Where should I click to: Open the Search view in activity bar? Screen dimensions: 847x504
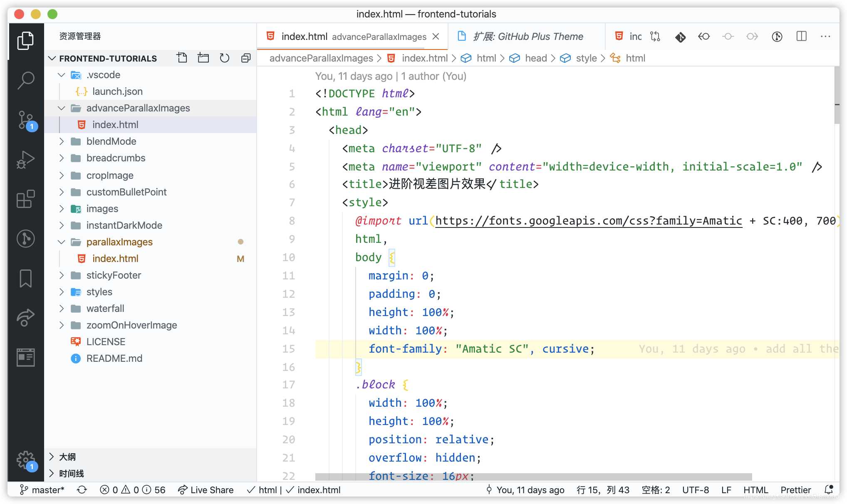click(25, 80)
